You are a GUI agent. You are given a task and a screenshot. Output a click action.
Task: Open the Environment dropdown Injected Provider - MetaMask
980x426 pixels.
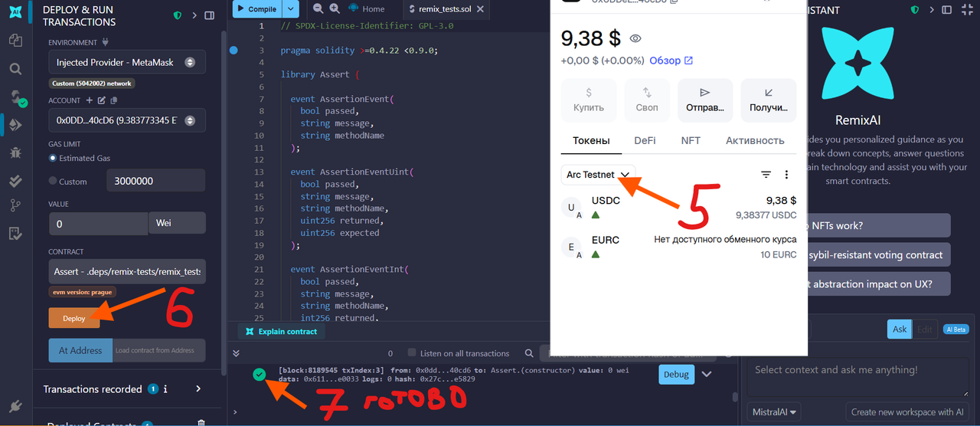[x=127, y=62]
